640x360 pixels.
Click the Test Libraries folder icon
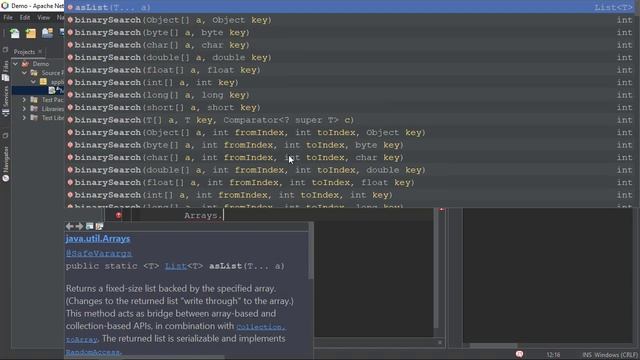[x=34, y=118]
